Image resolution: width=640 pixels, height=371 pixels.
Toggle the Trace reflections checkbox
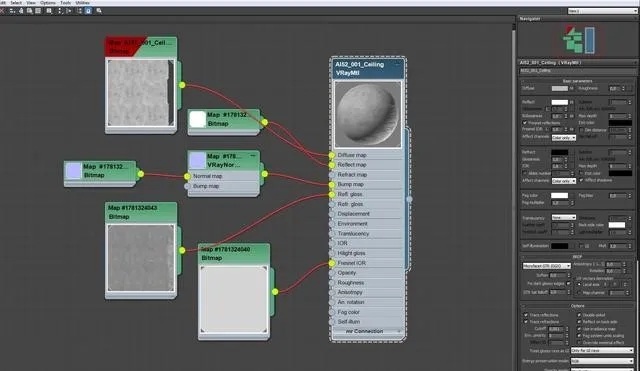tap(526, 315)
